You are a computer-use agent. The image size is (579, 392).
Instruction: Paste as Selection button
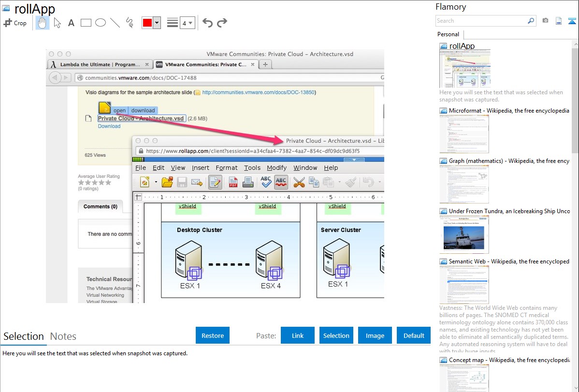point(336,335)
